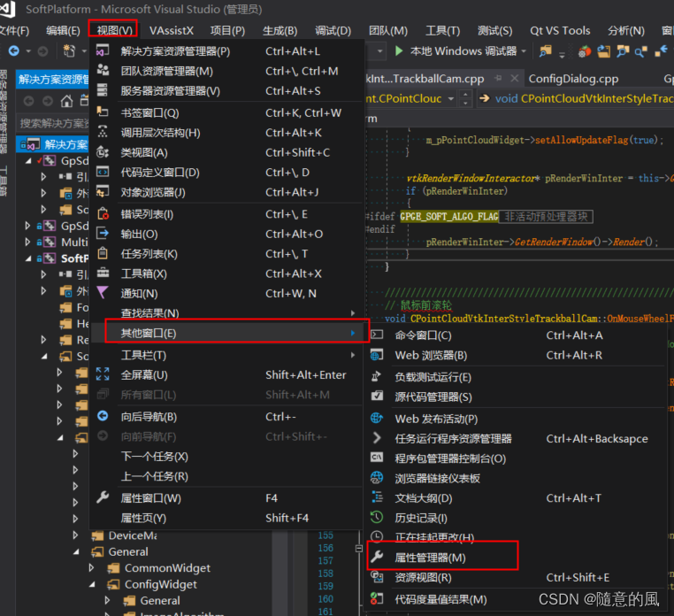Expand the DeviceMa folder node
The width and height of the screenshot is (674, 616).
point(76,535)
